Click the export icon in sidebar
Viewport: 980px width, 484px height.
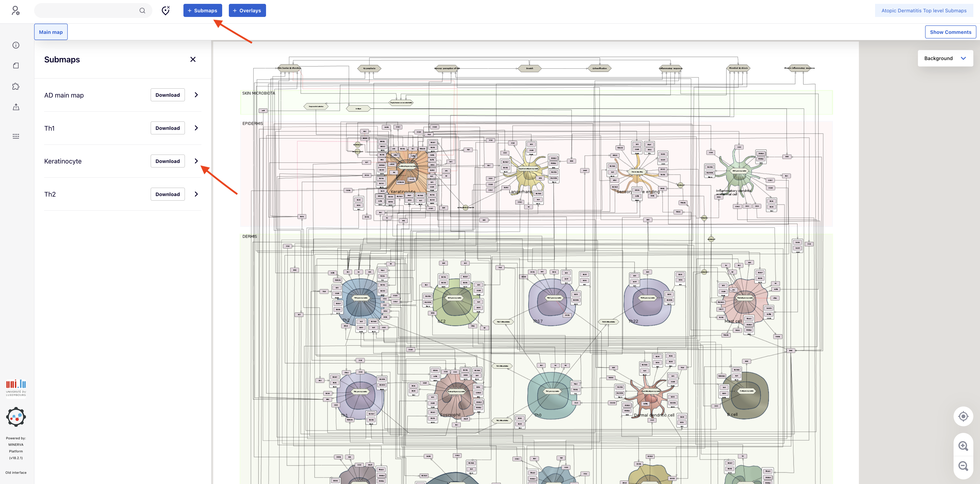(x=16, y=107)
